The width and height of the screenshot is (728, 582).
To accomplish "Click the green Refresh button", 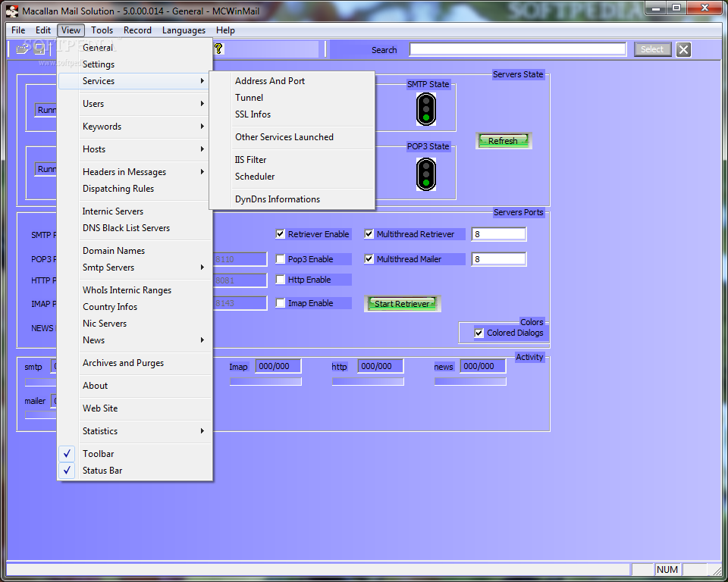I will (504, 141).
